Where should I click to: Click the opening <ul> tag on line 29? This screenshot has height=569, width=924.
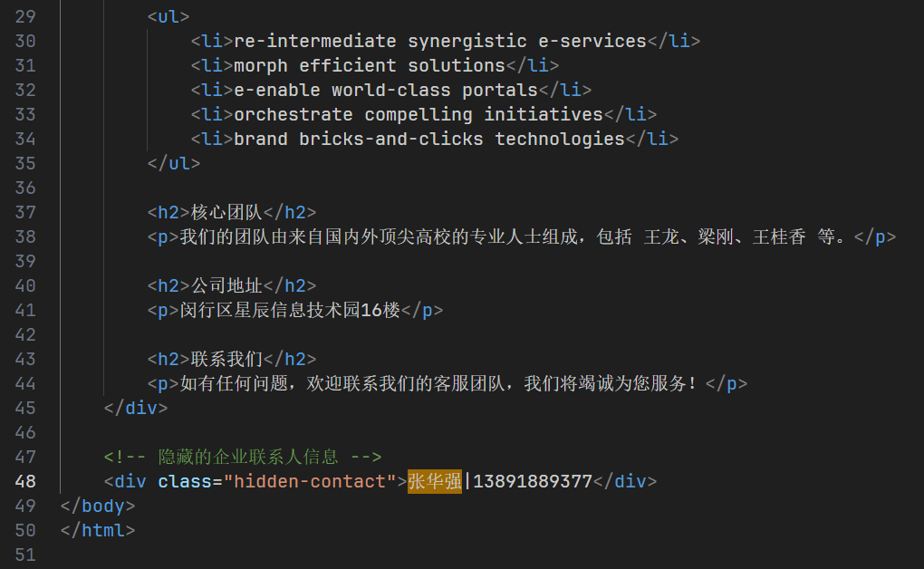[168, 16]
